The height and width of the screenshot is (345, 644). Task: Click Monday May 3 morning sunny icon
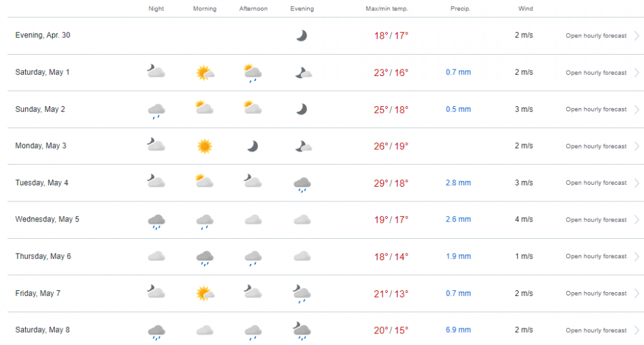[x=205, y=146]
